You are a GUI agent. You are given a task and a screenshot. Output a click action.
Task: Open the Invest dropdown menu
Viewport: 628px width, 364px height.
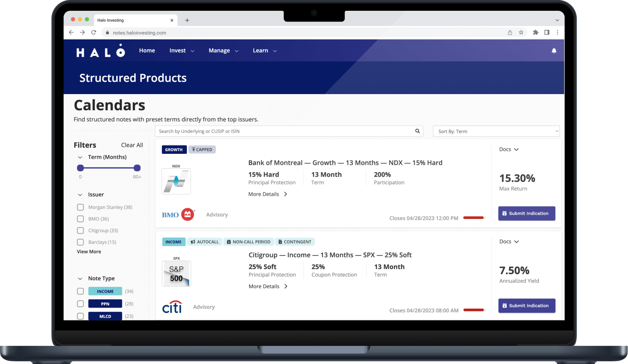tap(182, 51)
